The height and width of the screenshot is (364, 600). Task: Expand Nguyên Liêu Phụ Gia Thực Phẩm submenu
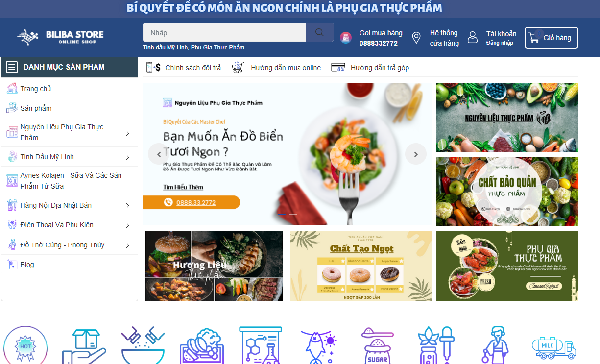[127, 133]
